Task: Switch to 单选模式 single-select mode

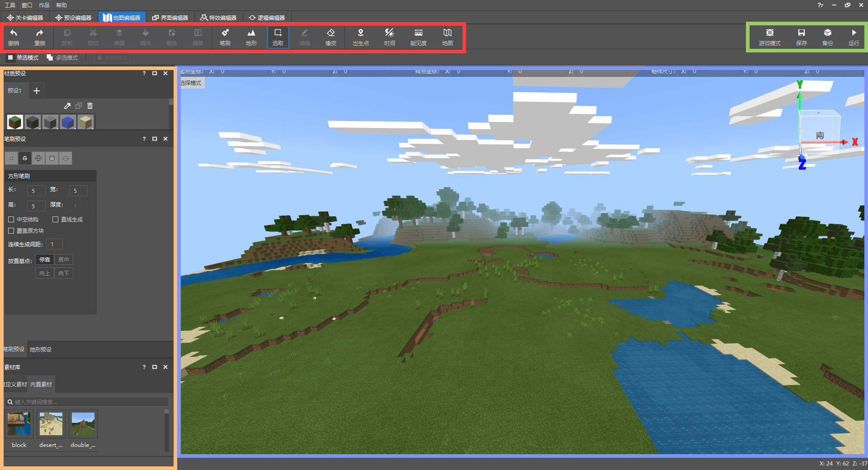Action: (23, 58)
